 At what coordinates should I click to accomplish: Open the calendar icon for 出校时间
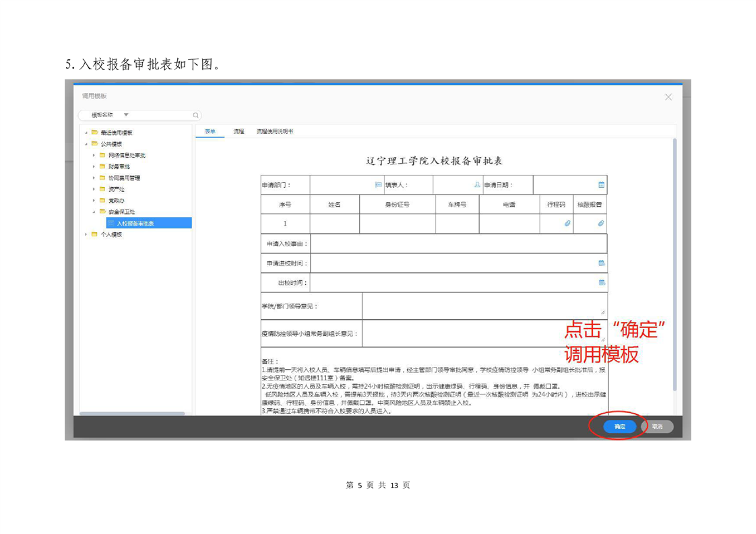tap(602, 282)
